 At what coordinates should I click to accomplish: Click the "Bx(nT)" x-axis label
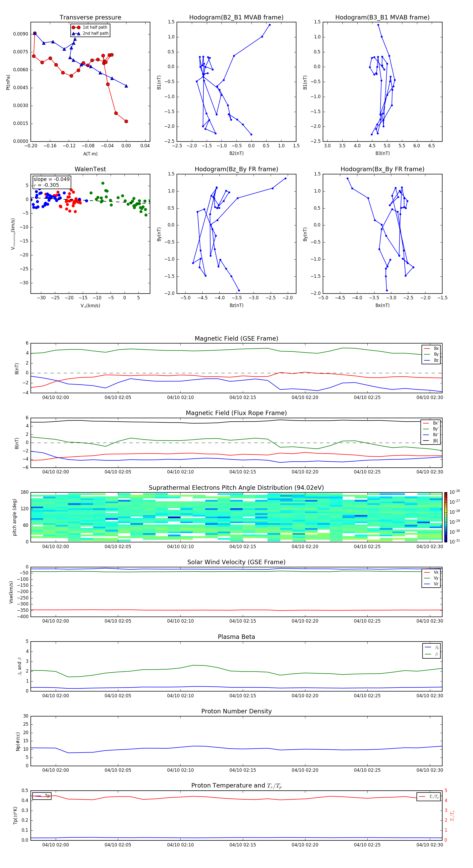382,305
